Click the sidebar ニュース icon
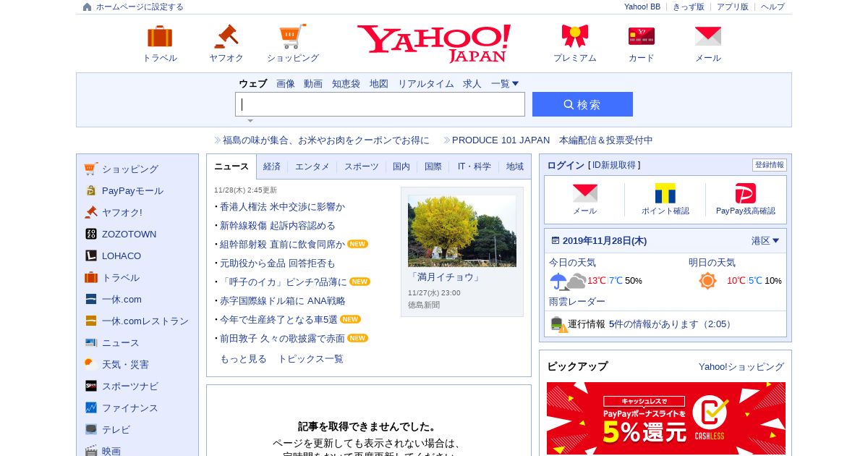 [x=90, y=342]
